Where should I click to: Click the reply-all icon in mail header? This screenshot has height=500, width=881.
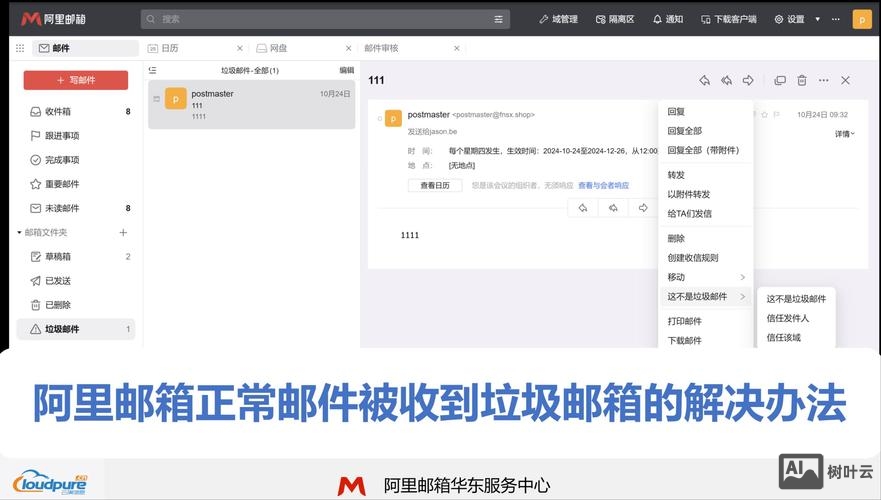[726, 80]
